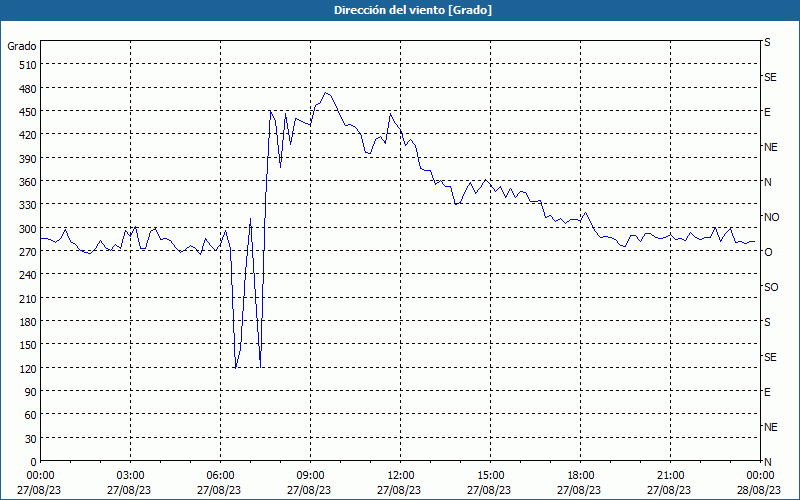800x500 pixels.
Task: Click the y-axis value 30
Action: click(x=31, y=439)
